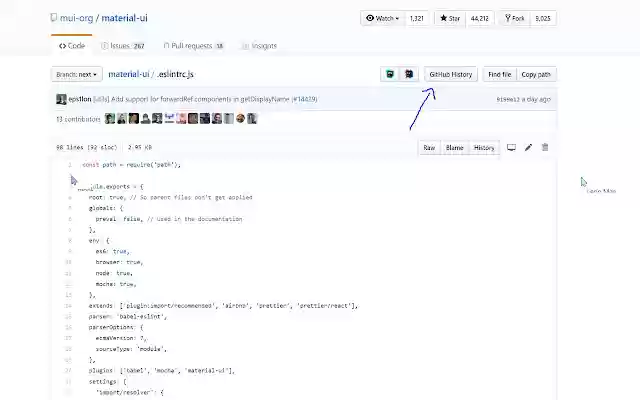Switch to the Issues tab
Screen dimensions: 640x400
pyautogui.click(x=123, y=46)
